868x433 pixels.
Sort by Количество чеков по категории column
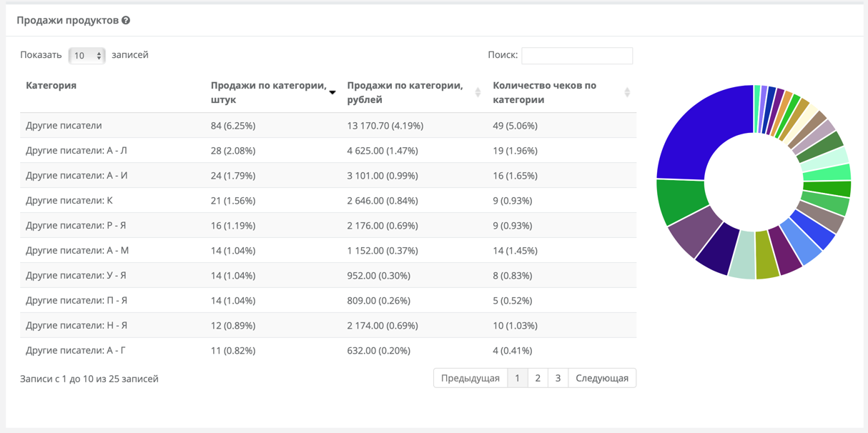(561, 92)
